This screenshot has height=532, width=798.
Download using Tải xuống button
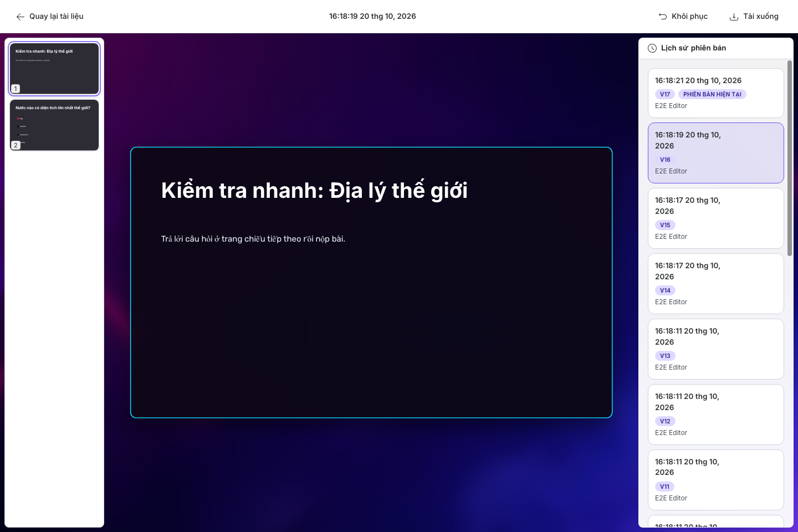point(754,17)
